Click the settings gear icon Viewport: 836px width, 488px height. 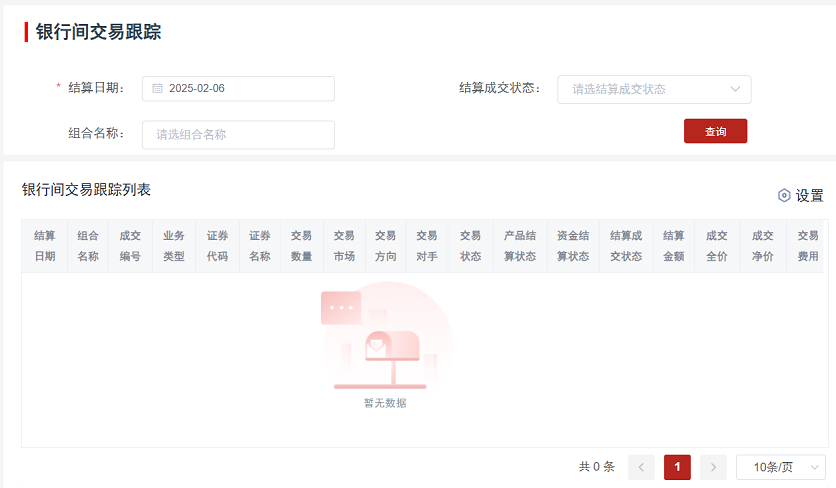pyautogui.click(x=784, y=196)
